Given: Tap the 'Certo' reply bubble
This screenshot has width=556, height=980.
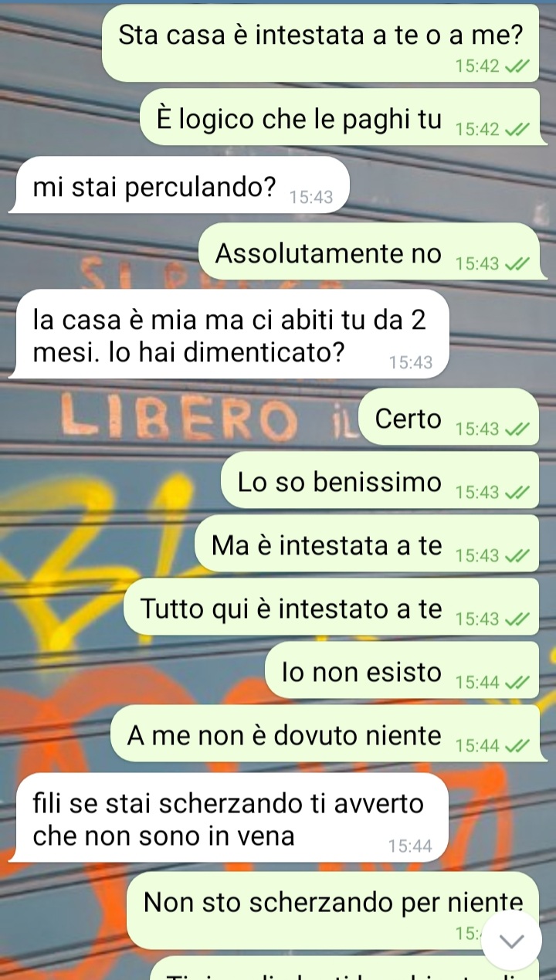Looking at the screenshot, I should [x=450, y=417].
